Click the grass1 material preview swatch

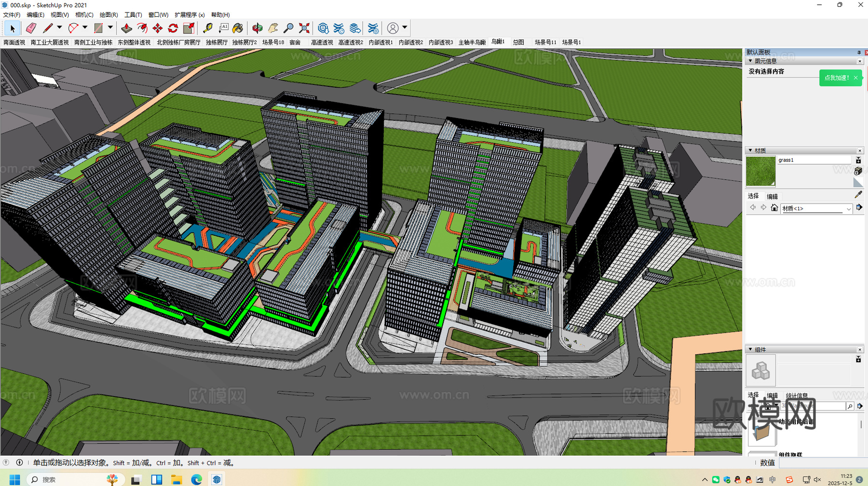point(760,171)
